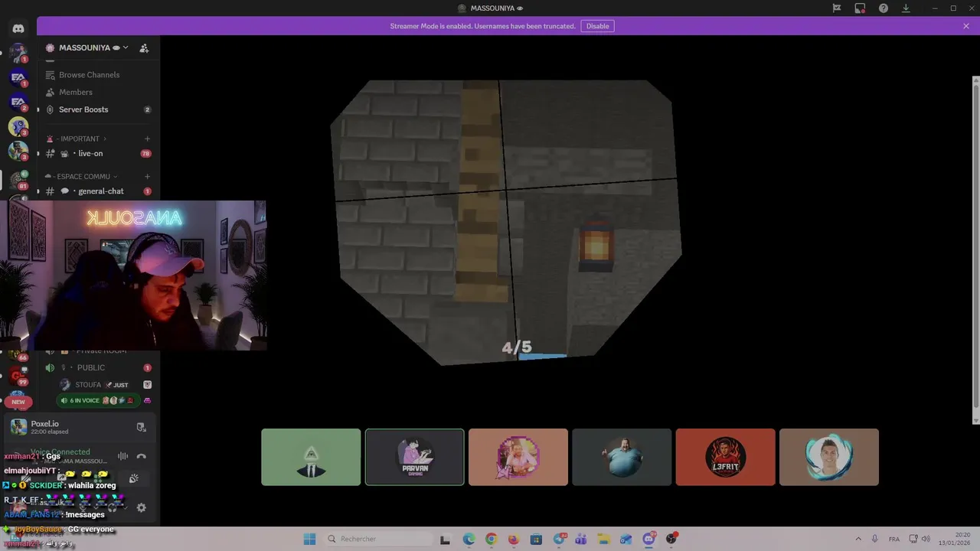The height and width of the screenshot is (551, 980).
Task: Dismiss the Streamer Mode banner
Action: click(966, 26)
